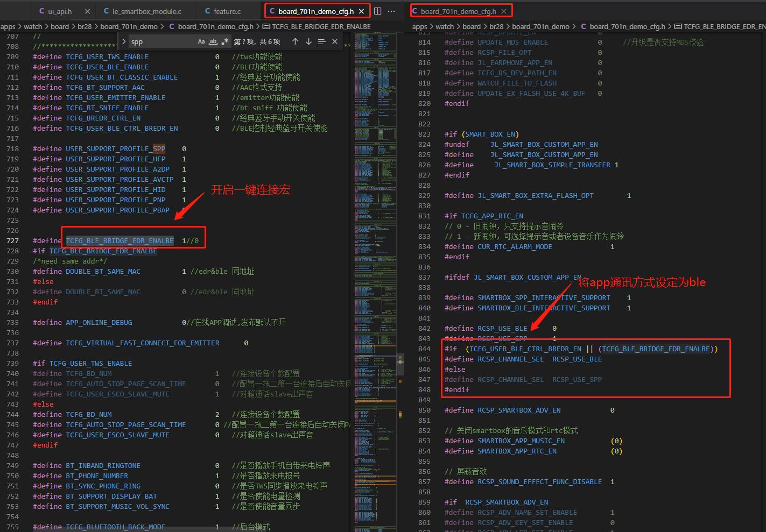Click line number 727 in left editor

(x=12, y=240)
